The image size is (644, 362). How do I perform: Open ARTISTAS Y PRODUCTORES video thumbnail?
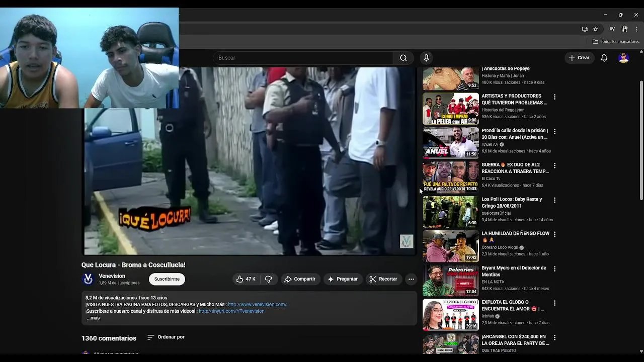(451, 109)
